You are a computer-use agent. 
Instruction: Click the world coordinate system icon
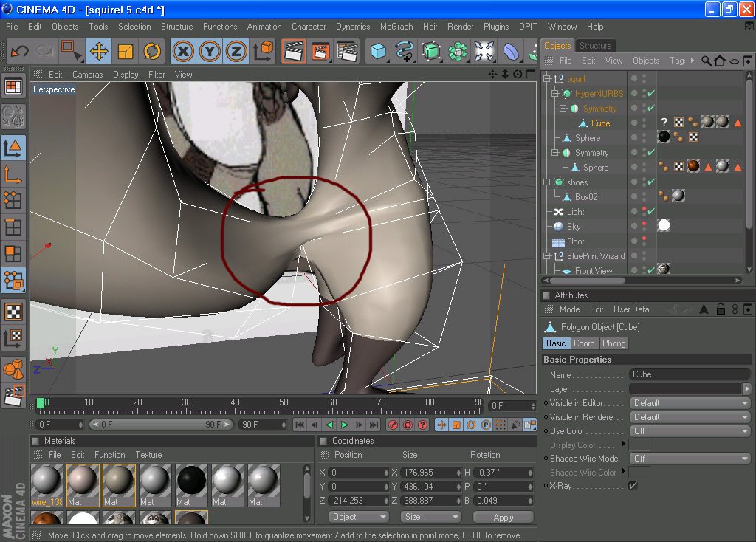click(264, 51)
